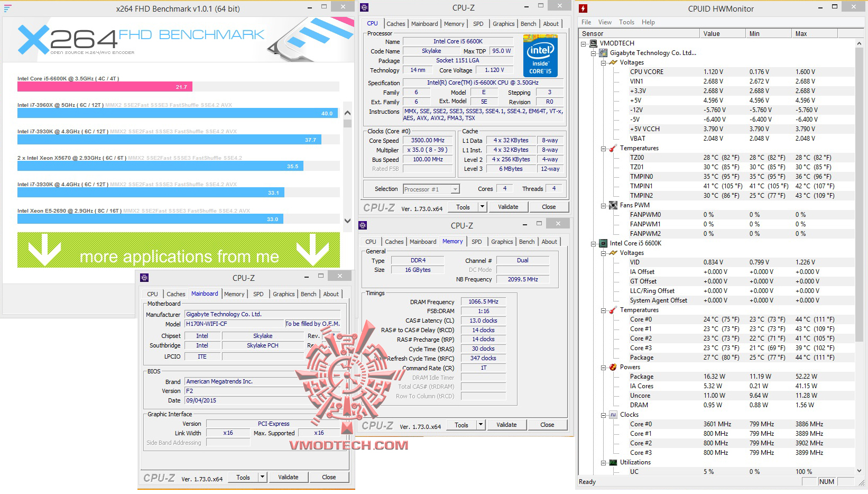Screen dimensions: 868x494
Task: Click the x264 results list scroll up arrow
Action: point(347,113)
